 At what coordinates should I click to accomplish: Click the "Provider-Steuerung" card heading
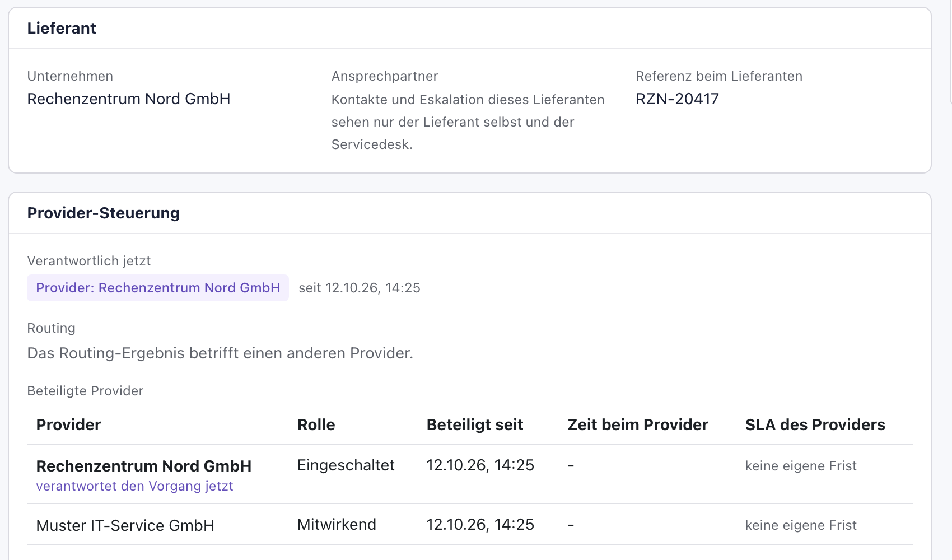coord(104,213)
